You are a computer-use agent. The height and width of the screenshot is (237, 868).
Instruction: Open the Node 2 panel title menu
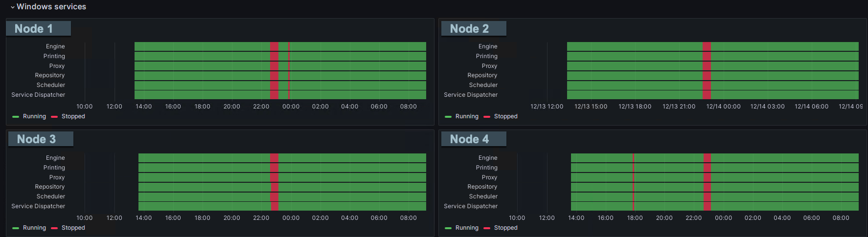tap(469, 29)
